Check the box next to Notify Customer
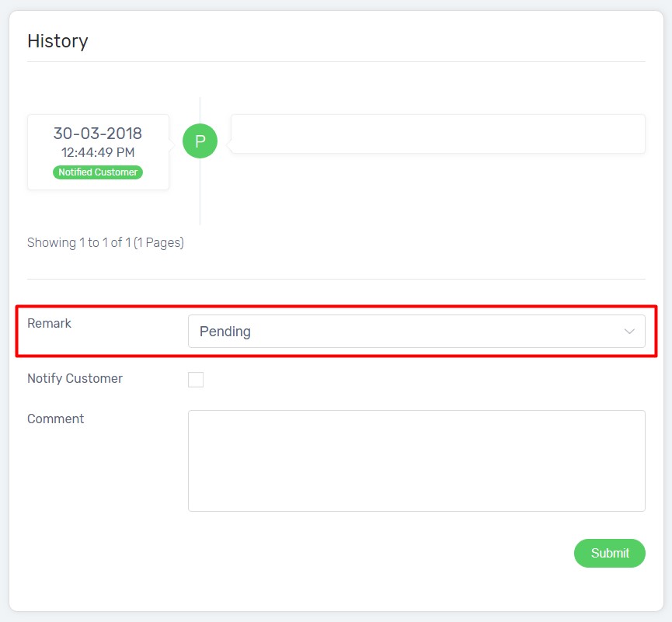 (x=195, y=379)
